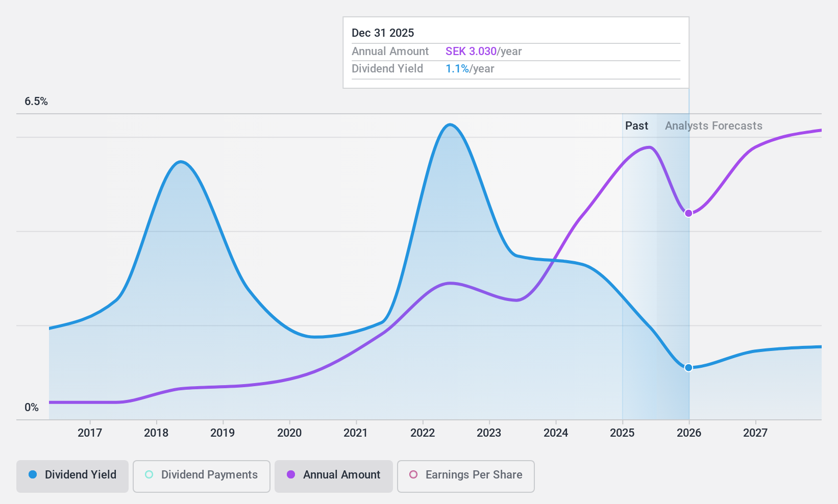Enable the Dividend Payments series

(202, 476)
